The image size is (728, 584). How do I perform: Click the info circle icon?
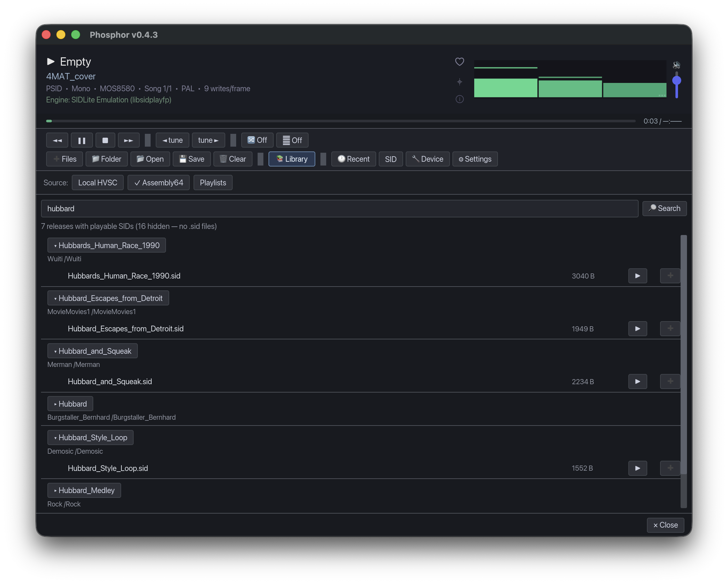pos(459,99)
